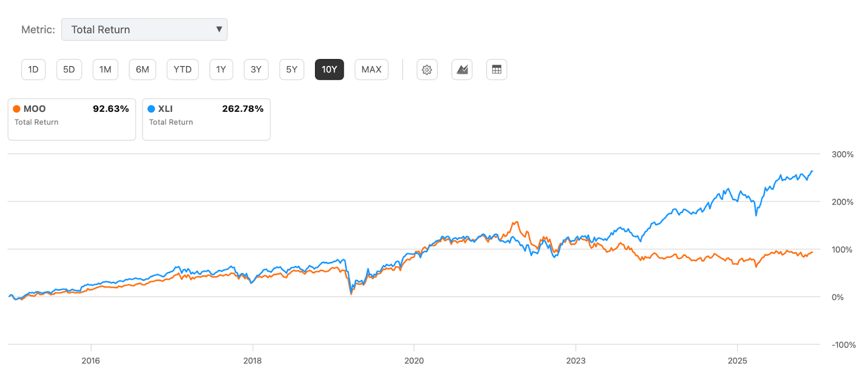Click the Metric dropdown arrow
Screen dimensions: 868x378
tap(219, 29)
